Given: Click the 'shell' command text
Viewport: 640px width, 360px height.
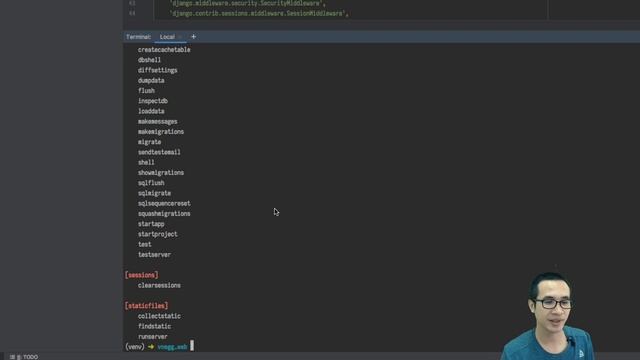Looking at the screenshot, I should coord(146,162).
